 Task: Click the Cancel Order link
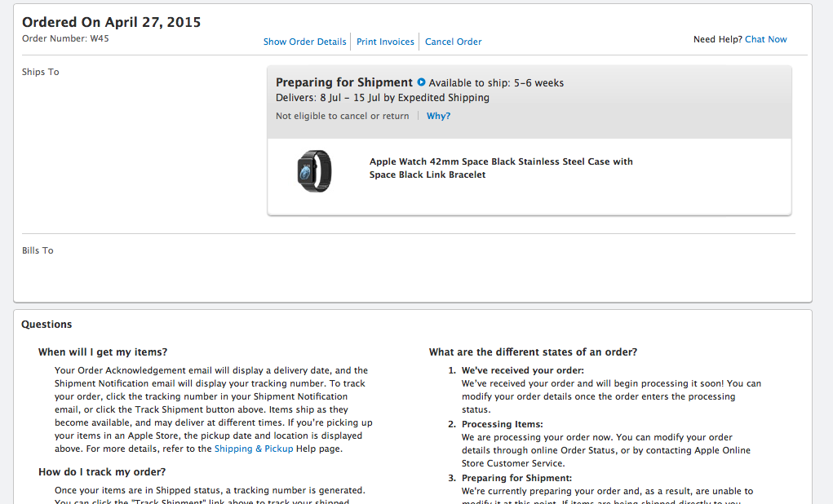click(453, 42)
